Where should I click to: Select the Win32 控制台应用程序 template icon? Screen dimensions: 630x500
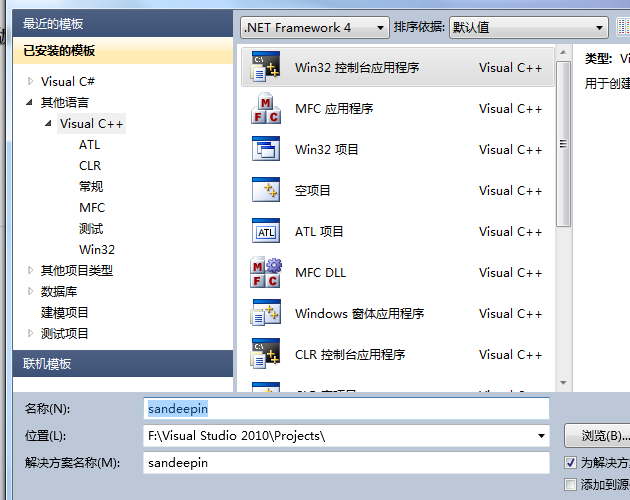266,68
